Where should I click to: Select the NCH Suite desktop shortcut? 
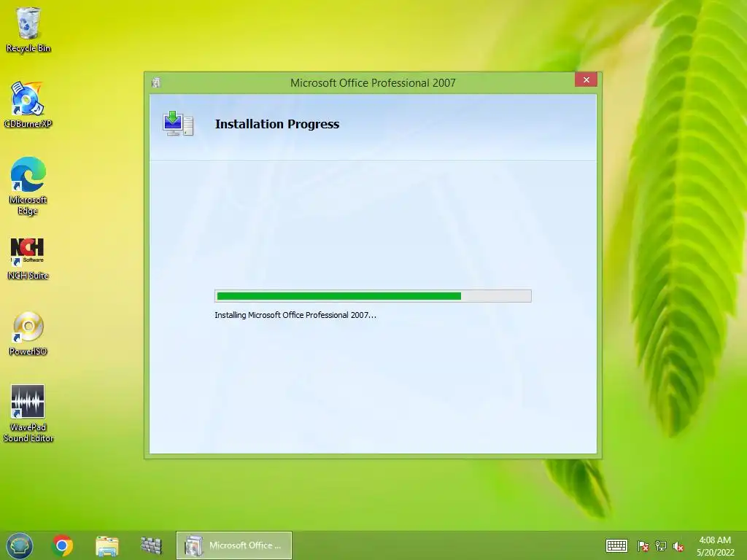coord(28,259)
